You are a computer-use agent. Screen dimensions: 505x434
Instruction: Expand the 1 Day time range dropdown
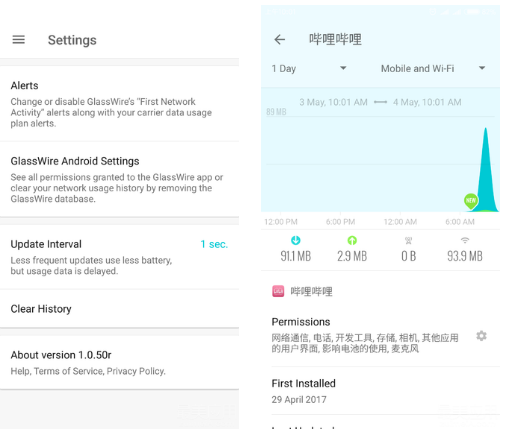(309, 68)
